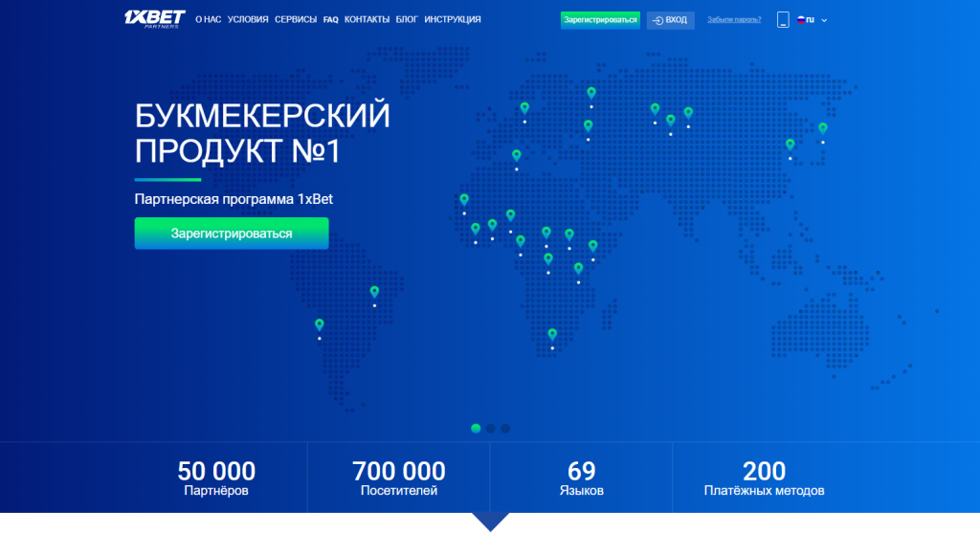
Task: Click the Партнерская программа 1xBet subtitle
Action: (234, 199)
